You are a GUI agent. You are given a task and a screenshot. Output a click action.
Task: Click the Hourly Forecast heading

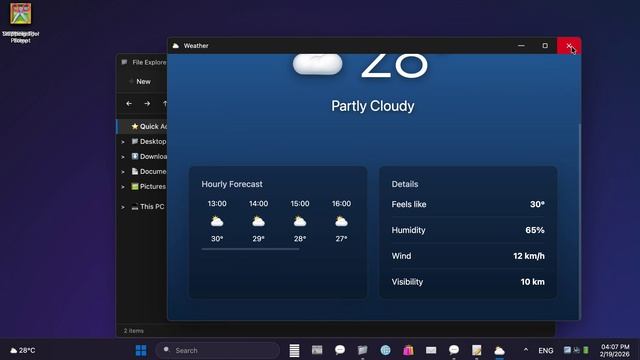coord(232,184)
